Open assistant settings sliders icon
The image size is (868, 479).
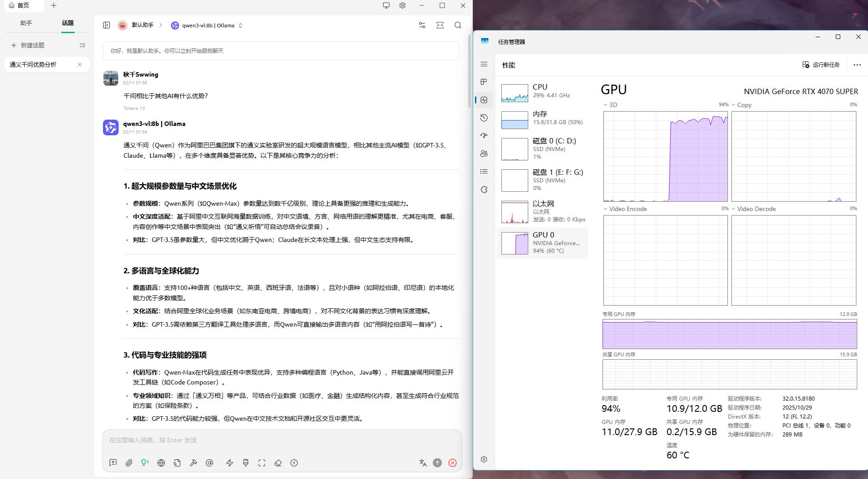pyautogui.click(x=422, y=26)
